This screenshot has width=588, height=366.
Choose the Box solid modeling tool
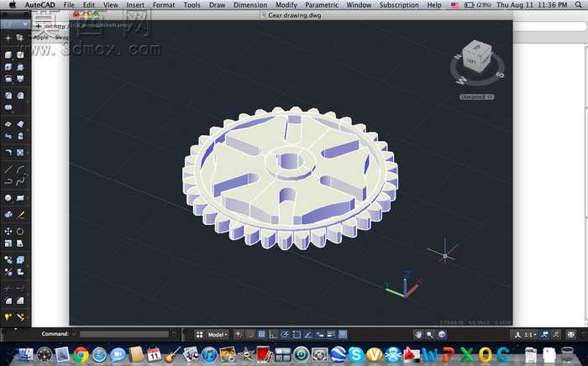point(8,55)
